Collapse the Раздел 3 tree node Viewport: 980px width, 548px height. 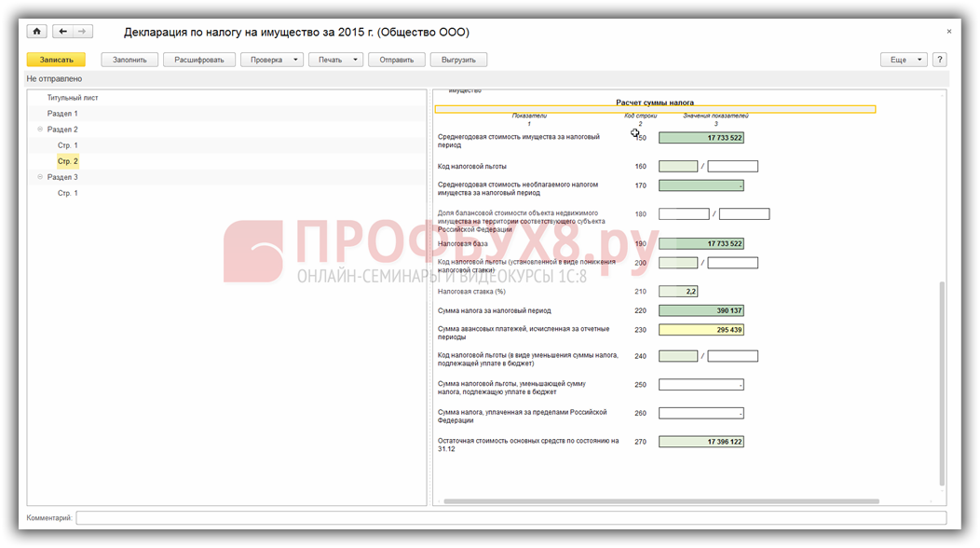point(40,177)
